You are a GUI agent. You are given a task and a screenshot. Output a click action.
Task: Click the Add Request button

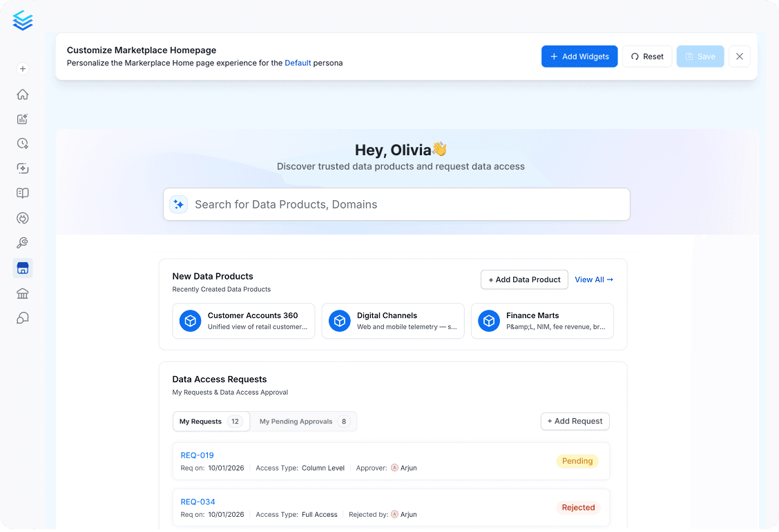tap(575, 422)
